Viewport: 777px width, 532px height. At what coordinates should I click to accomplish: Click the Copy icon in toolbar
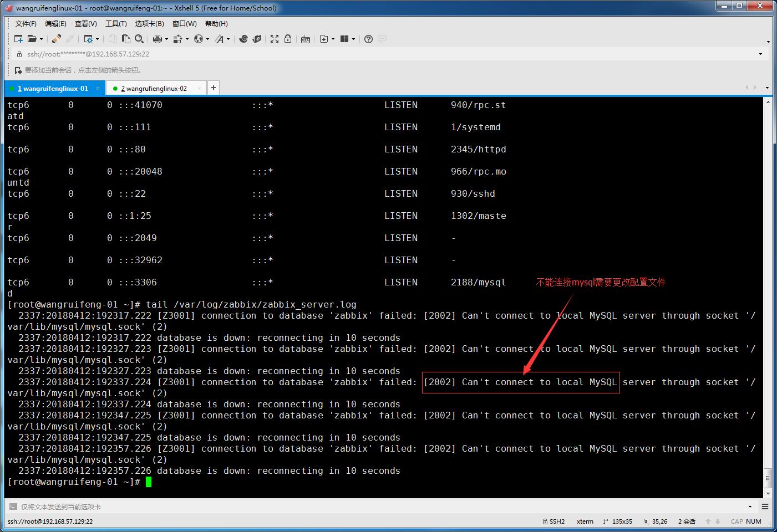[113, 39]
